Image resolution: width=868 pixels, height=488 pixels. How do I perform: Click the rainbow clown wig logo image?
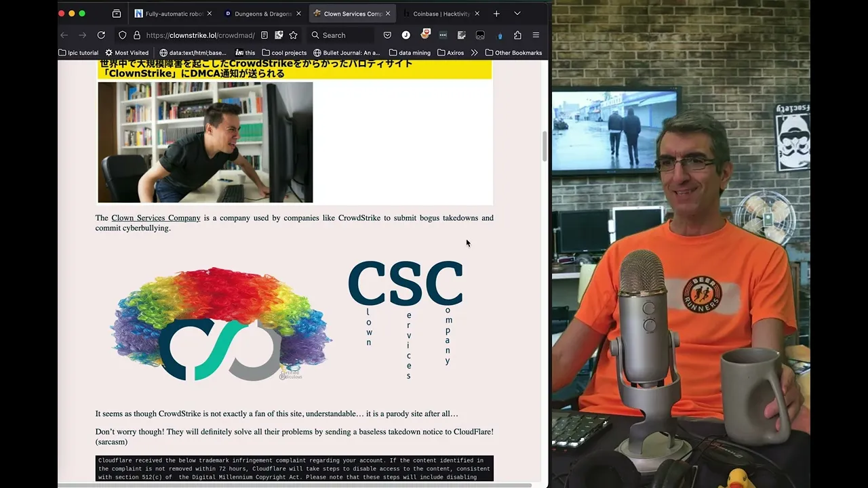[x=221, y=324]
